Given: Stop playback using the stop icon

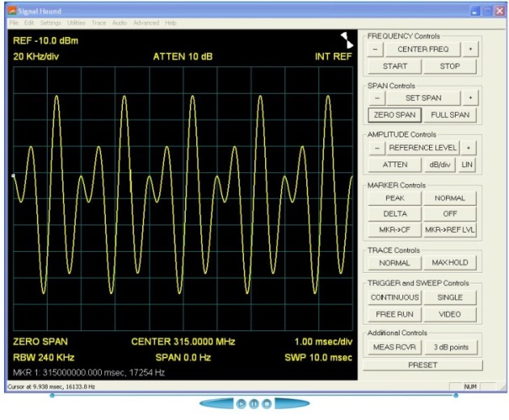Looking at the screenshot, I should (266, 403).
